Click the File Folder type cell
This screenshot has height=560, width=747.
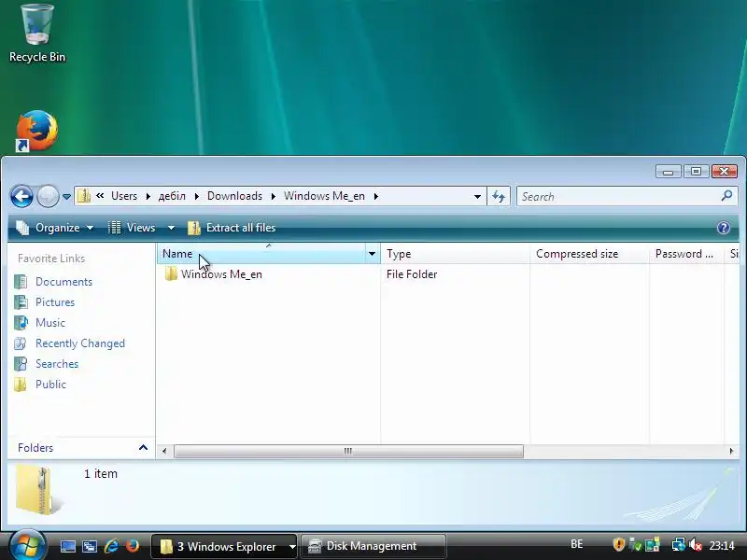(412, 274)
